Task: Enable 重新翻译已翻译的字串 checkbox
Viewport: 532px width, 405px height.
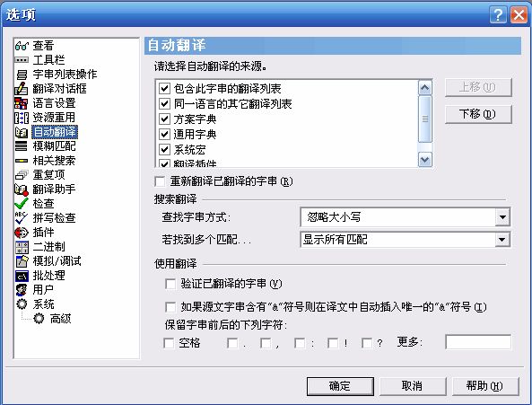Action: pos(160,181)
